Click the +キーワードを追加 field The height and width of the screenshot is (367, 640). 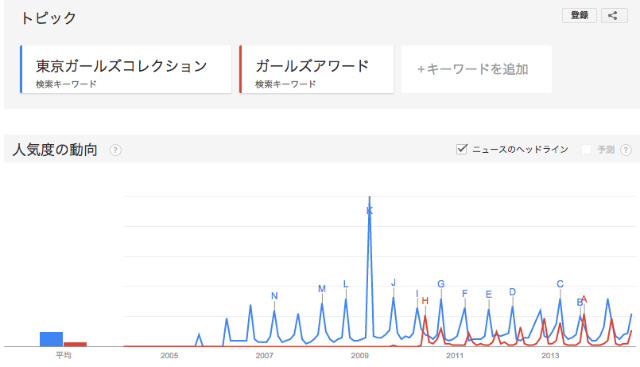tap(476, 69)
